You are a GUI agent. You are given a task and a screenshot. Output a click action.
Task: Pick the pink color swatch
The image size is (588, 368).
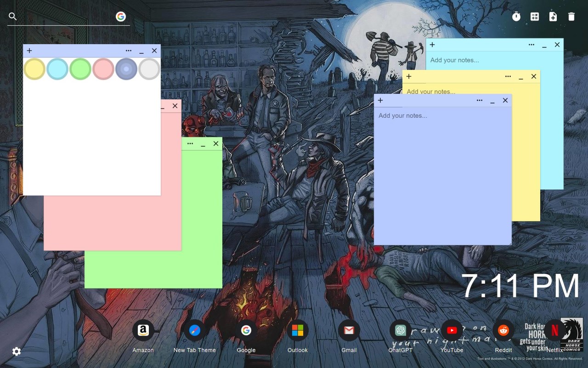tap(103, 69)
